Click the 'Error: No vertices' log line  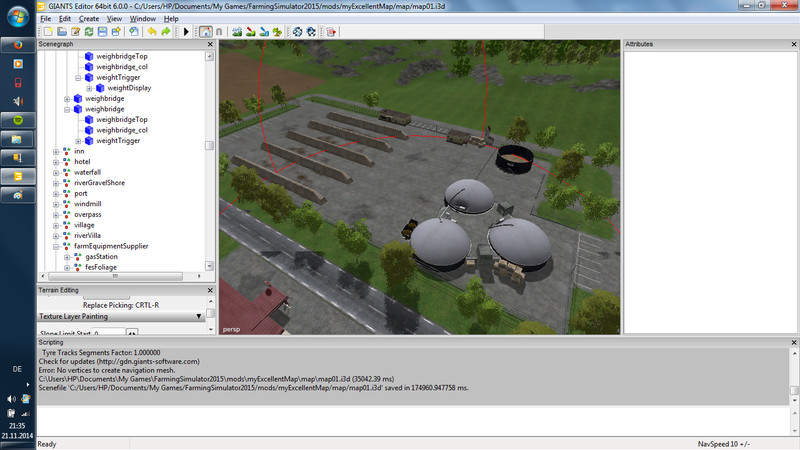[x=107, y=370]
